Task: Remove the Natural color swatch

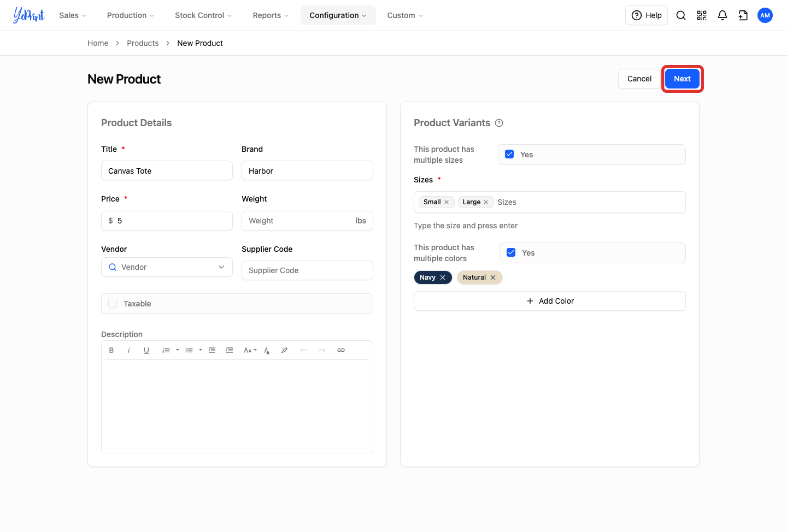Action: click(493, 277)
